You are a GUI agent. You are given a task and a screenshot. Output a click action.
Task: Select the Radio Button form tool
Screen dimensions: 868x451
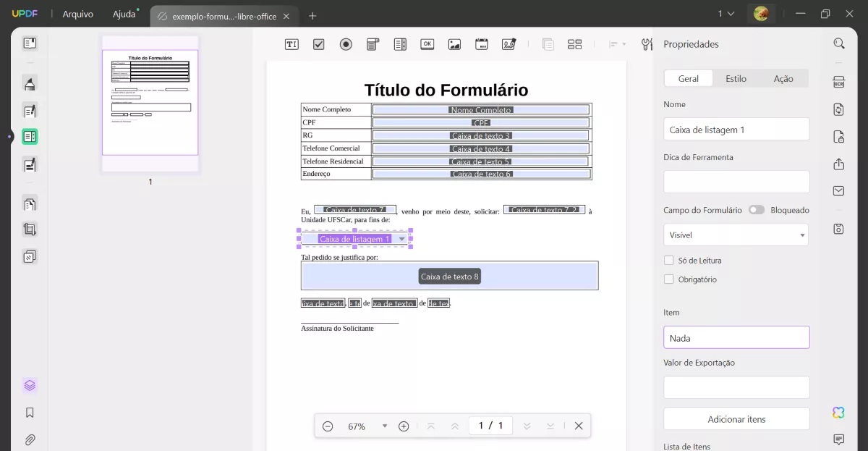coord(346,43)
